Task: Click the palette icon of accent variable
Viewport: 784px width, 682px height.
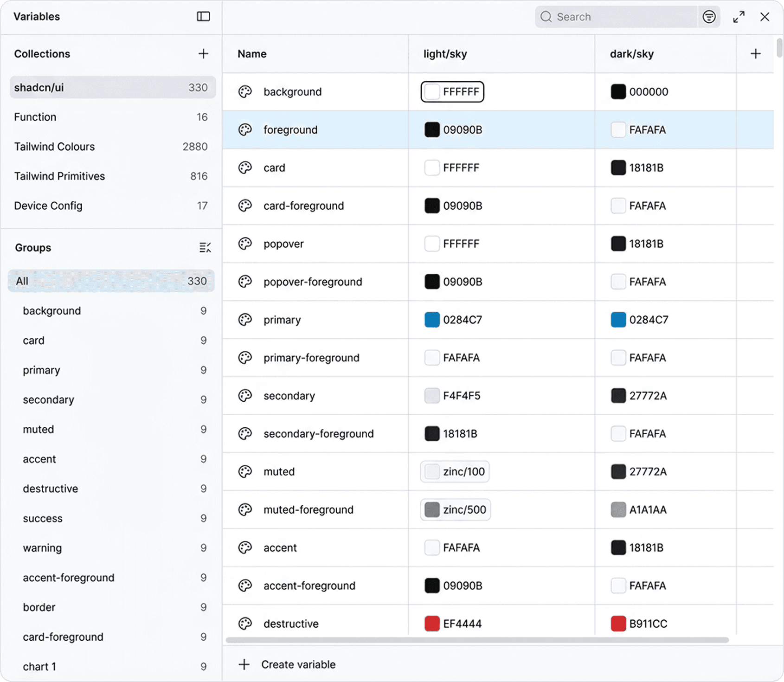Action: 245,548
